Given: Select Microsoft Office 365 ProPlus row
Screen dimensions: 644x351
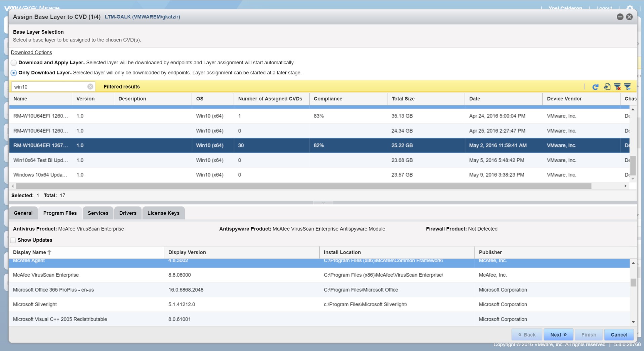Looking at the screenshot, I should (x=319, y=290).
